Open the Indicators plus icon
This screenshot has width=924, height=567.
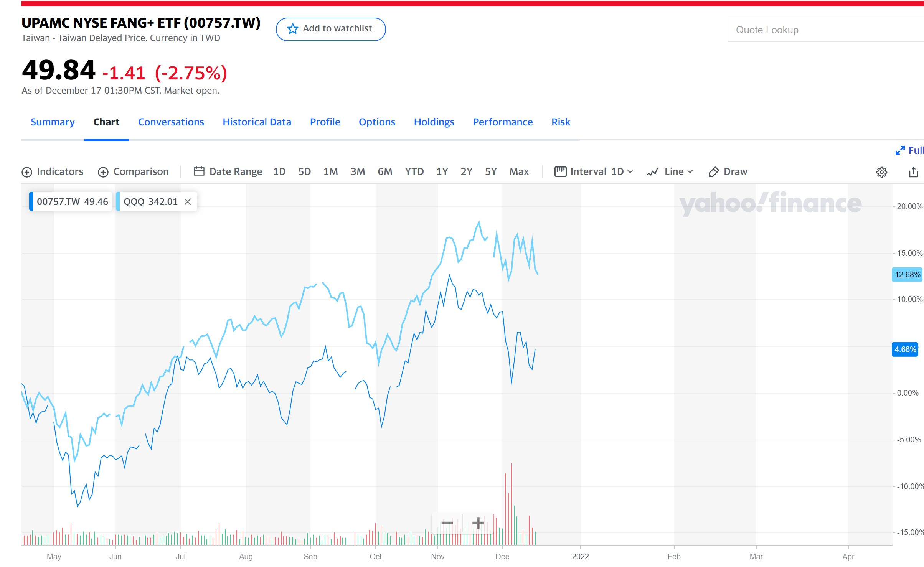(27, 172)
